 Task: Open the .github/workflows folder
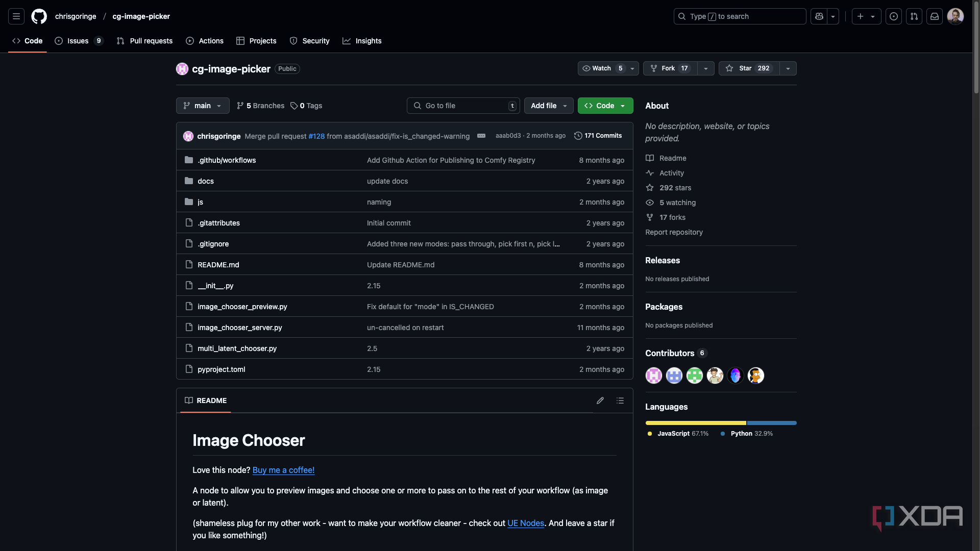pos(227,160)
